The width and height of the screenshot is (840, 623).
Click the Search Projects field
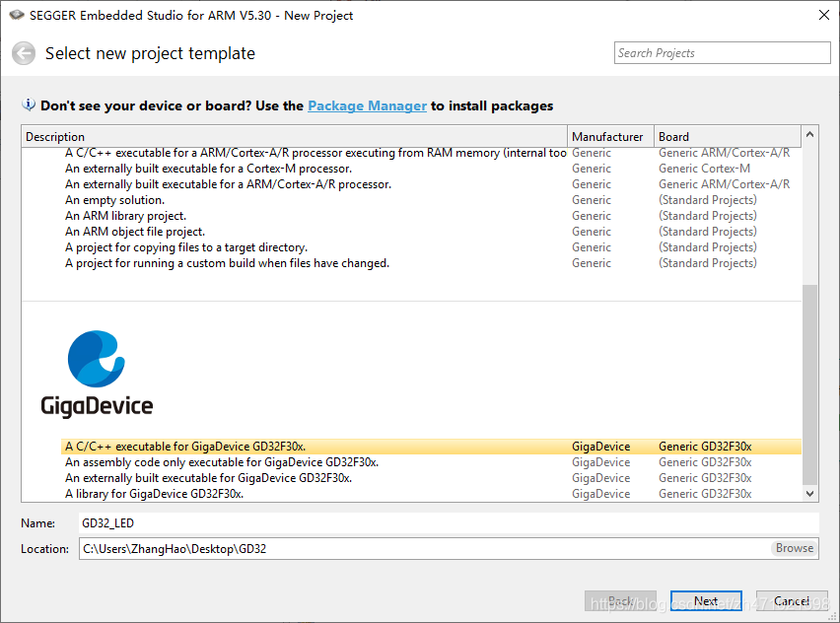coord(722,53)
